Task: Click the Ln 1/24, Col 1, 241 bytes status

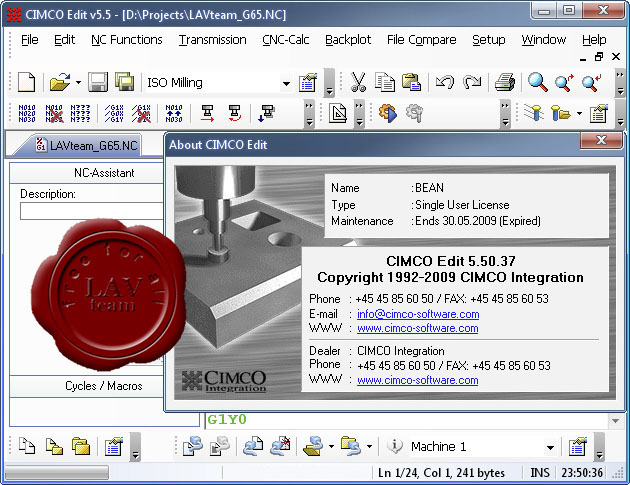Action: tap(441, 473)
